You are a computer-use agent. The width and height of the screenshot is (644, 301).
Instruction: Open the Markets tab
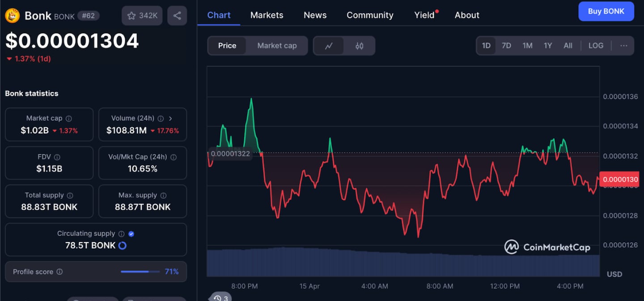coord(267,15)
